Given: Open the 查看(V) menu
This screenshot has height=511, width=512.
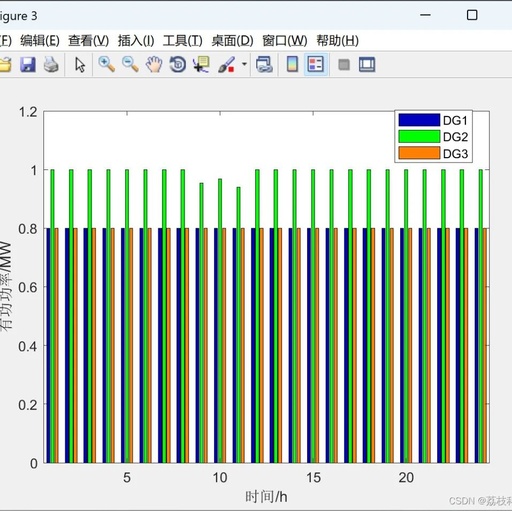Looking at the screenshot, I should (x=89, y=41).
